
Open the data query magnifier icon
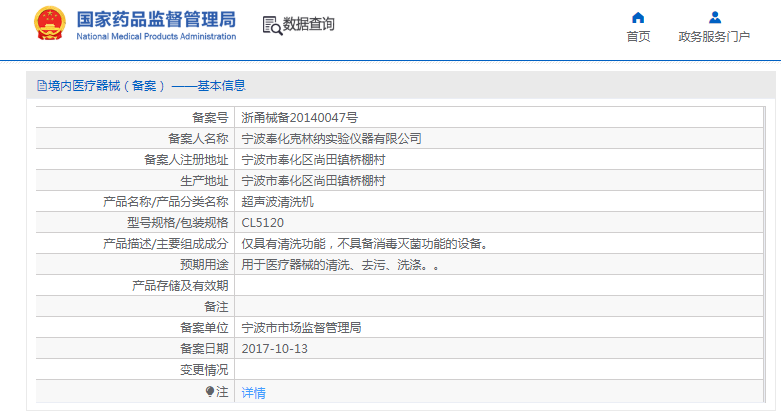[272, 25]
